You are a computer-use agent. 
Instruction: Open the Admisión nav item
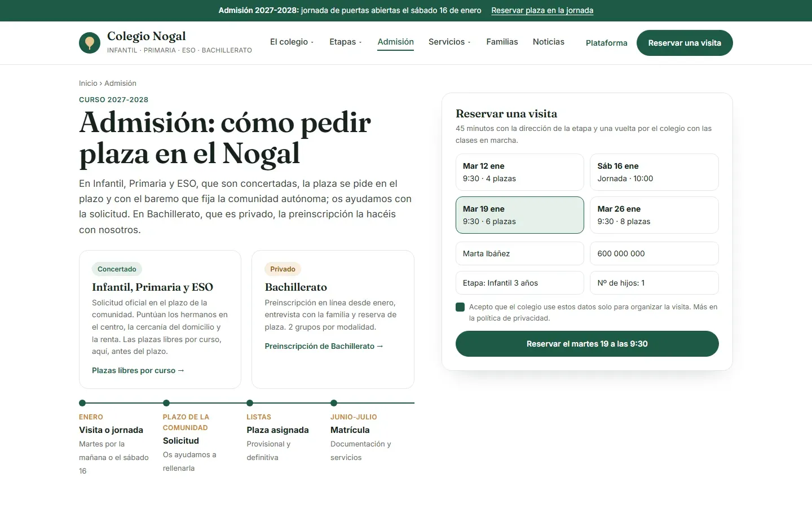coord(396,42)
